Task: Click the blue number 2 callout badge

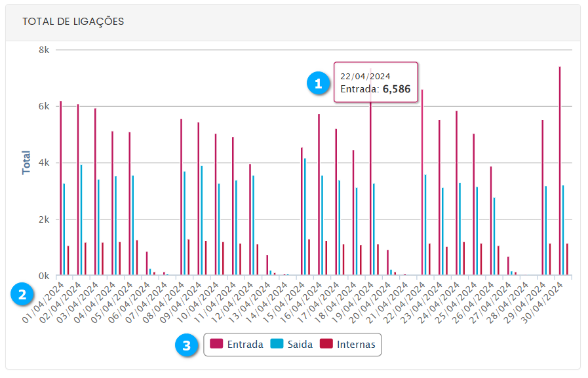Action: point(22,295)
